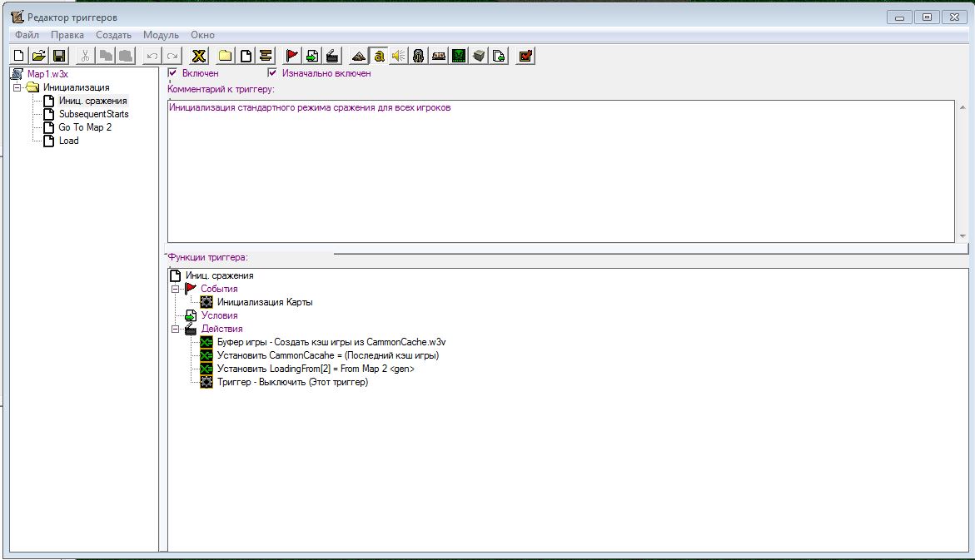Viewport: 975px width, 560px height.
Task: Click the Copy toolbar icon
Action: point(106,56)
